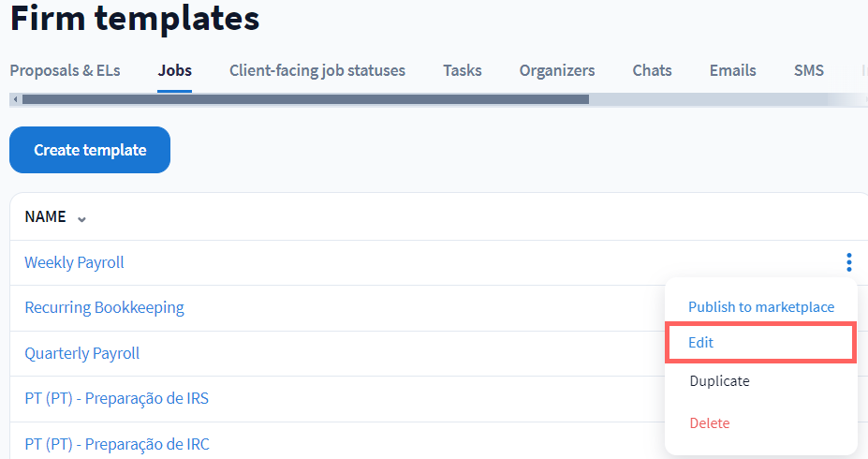Viewport: 868px width, 459px height.
Task: Switch to the Proposals & ELs tab
Action: 65,70
